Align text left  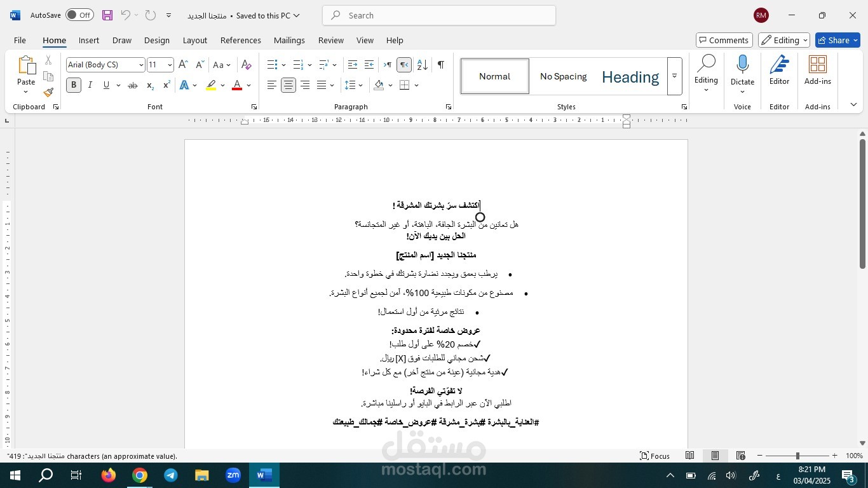pos(272,85)
